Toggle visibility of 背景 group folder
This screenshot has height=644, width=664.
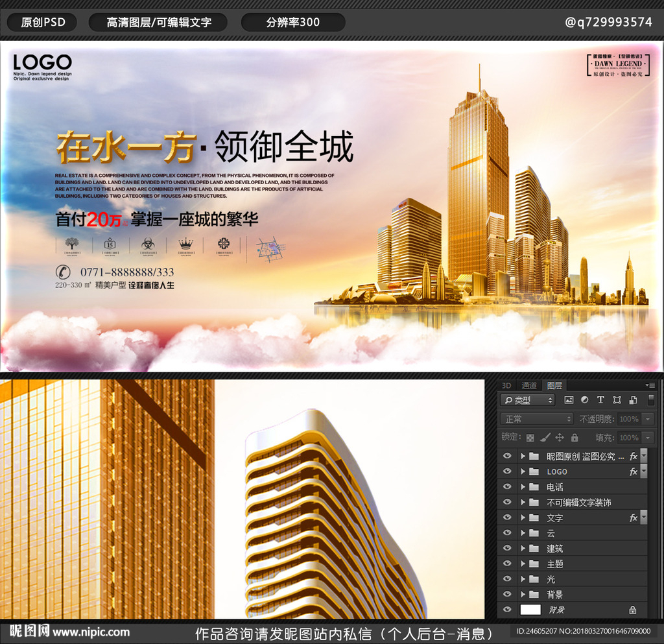[507, 595]
